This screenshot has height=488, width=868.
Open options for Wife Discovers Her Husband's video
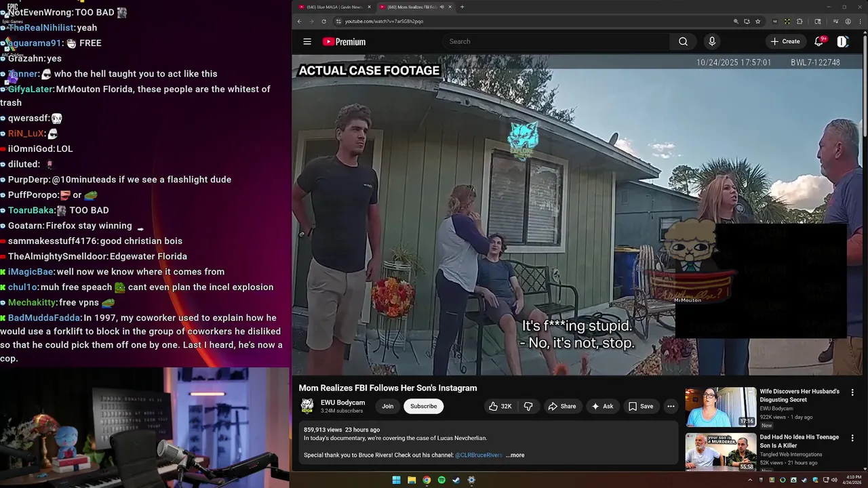[x=852, y=392]
